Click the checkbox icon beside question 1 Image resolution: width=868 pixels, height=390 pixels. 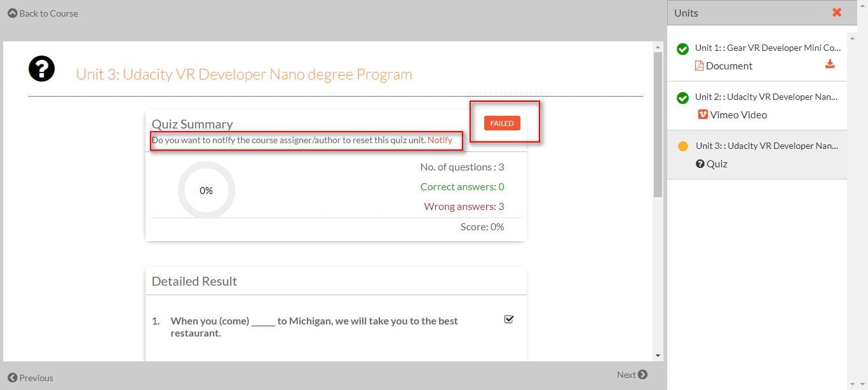pos(508,319)
